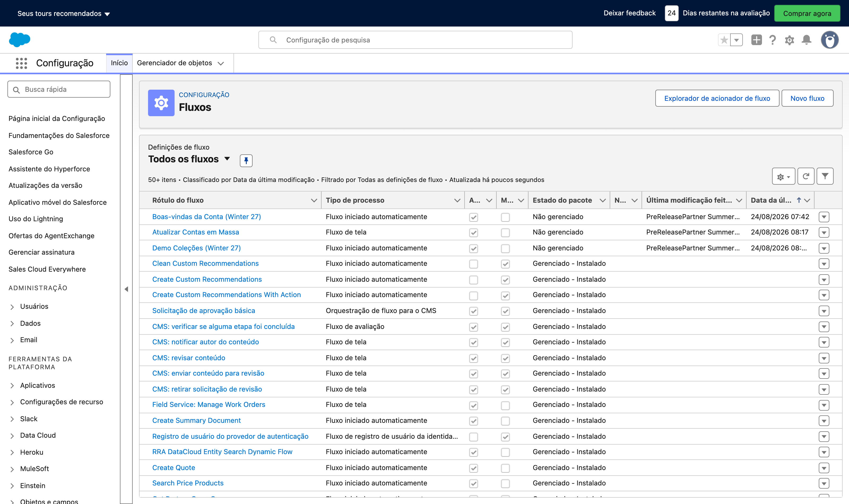Image resolution: width=849 pixels, height=504 pixels.
Task: Open row actions for Create Quote
Action: [824, 468]
